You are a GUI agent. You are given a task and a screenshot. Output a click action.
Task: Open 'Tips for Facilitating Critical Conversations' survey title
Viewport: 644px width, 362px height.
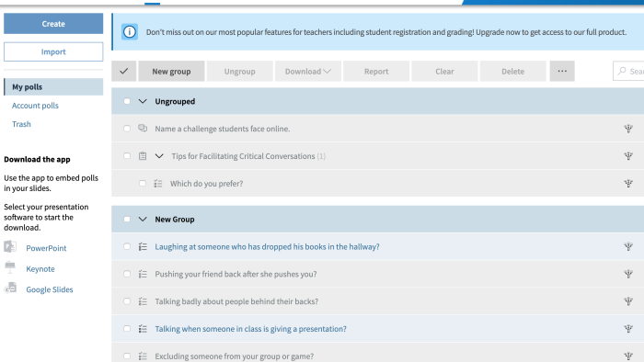243,156
